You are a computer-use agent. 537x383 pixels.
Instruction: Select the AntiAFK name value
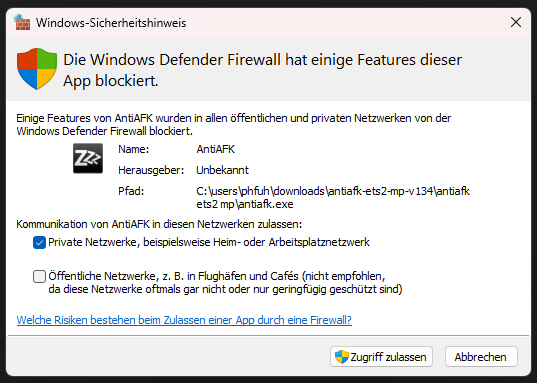pyautogui.click(x=216, y=149)
